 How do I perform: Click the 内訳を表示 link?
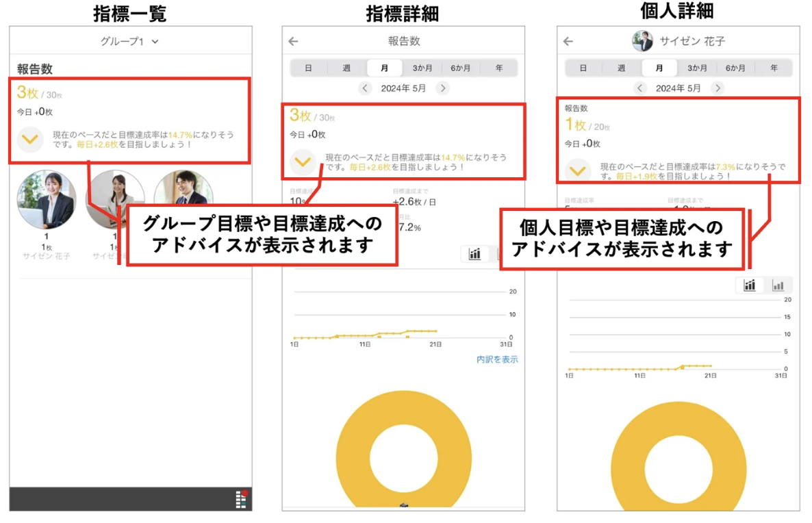click(497, 359)
